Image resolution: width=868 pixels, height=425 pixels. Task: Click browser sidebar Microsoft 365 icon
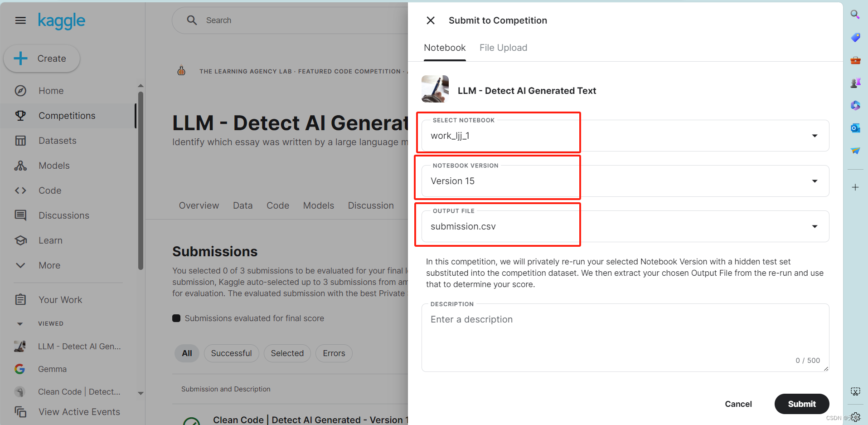click(855, 105)
